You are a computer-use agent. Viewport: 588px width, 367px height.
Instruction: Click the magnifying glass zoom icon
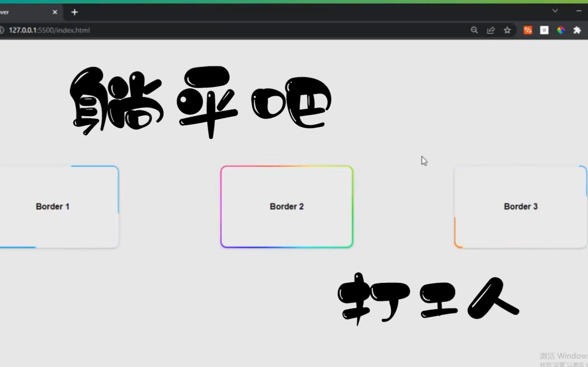tap(474, 30)
